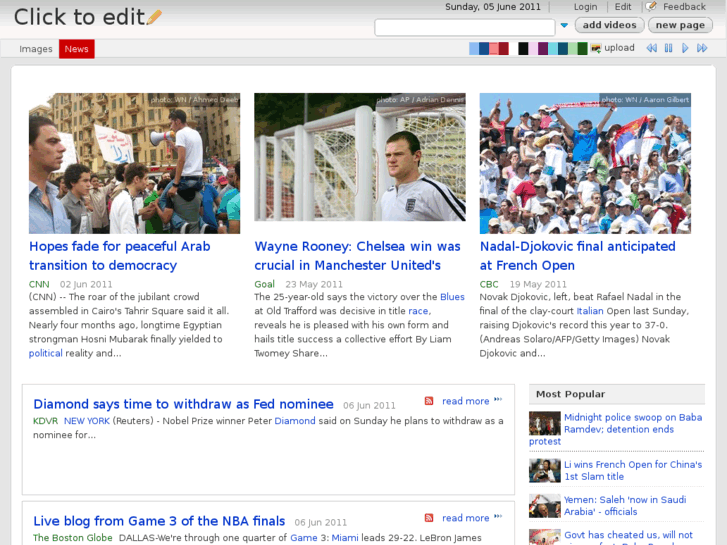Image resolution: width=727 pixels, height=545 pixels.
Task: Click the CBC source link
Action: [489, 284]
